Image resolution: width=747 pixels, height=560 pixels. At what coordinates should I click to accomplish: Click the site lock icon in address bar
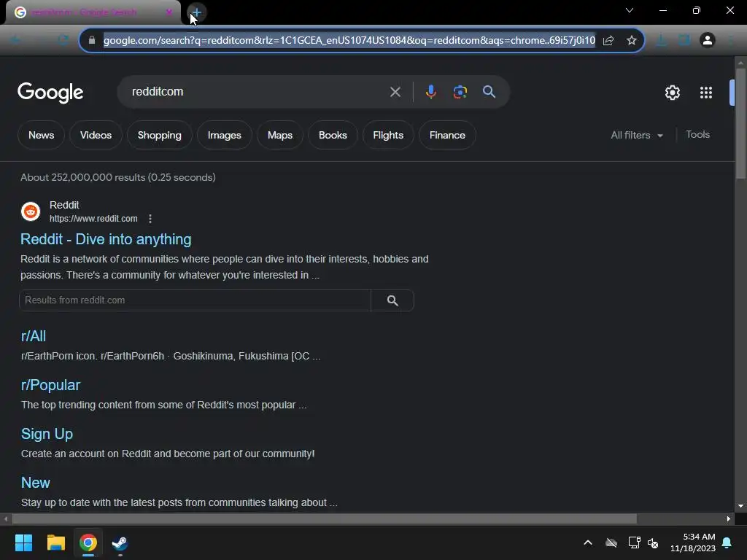(x=92, y=40)
